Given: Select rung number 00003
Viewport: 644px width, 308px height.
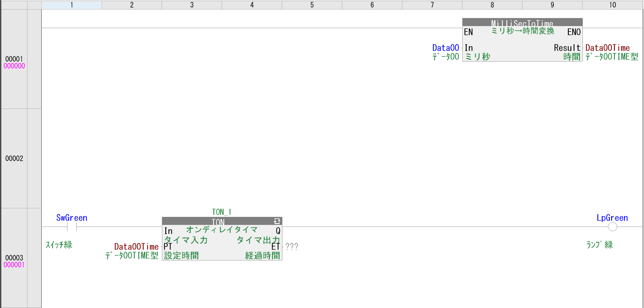Looking at the screenshot, I should point(14,258).
